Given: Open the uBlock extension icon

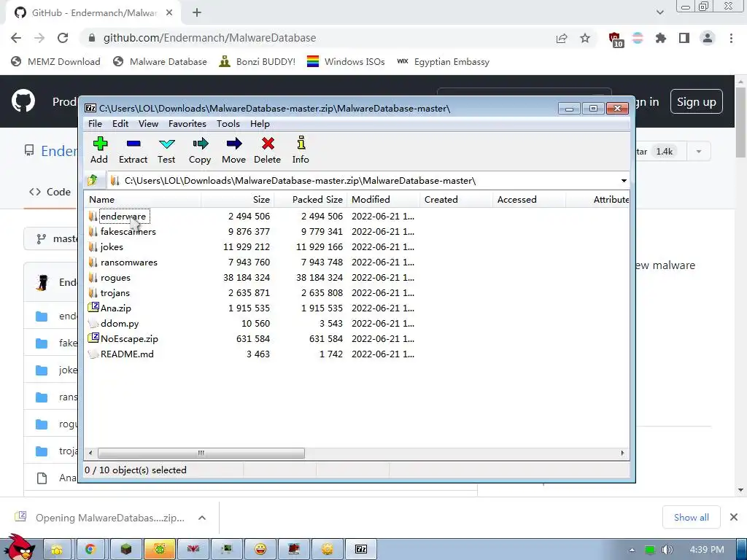Looking at the screenshot, I should point(616,39).
